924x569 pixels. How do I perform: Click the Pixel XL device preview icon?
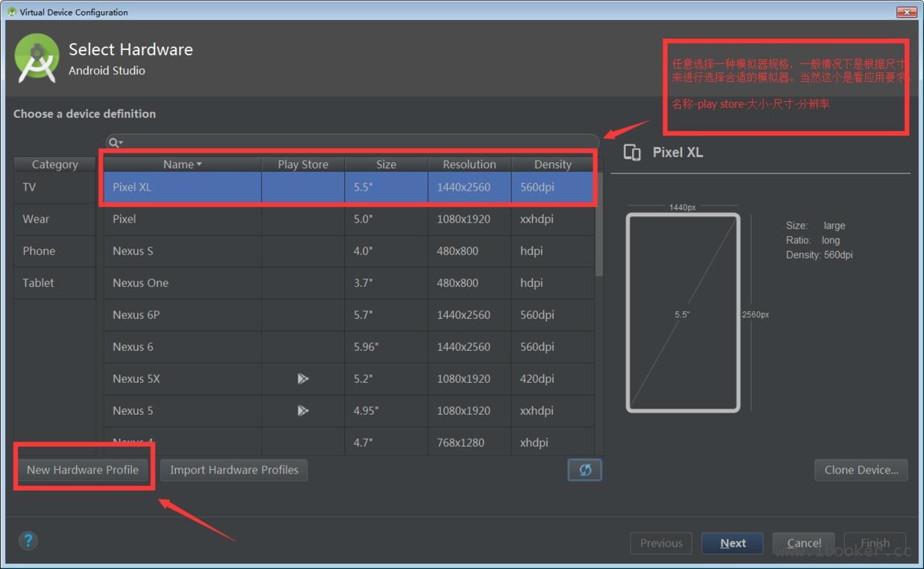(x=632, y=152)
